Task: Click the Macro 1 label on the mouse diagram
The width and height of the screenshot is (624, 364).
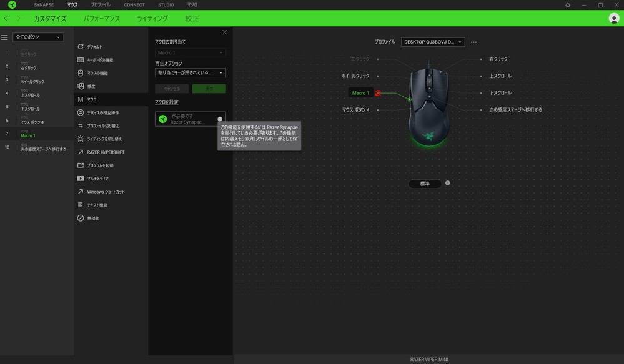Action: (x=360, y=93)
